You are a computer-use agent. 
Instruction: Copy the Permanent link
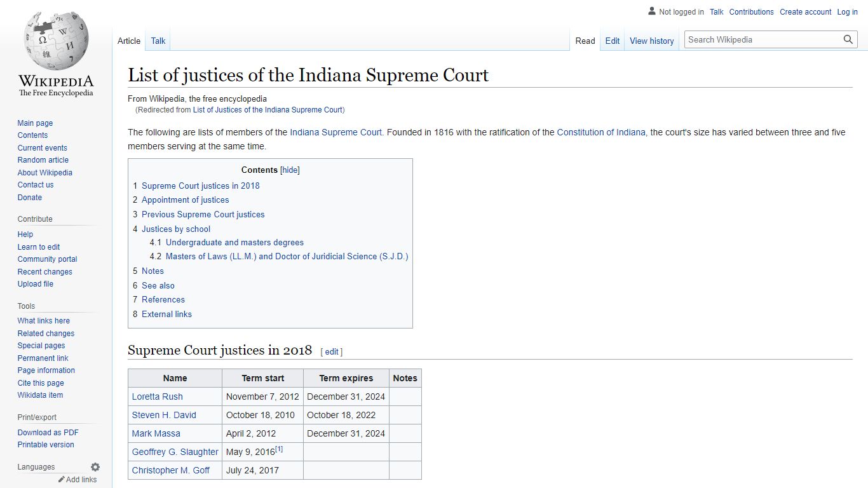(43, 358)
